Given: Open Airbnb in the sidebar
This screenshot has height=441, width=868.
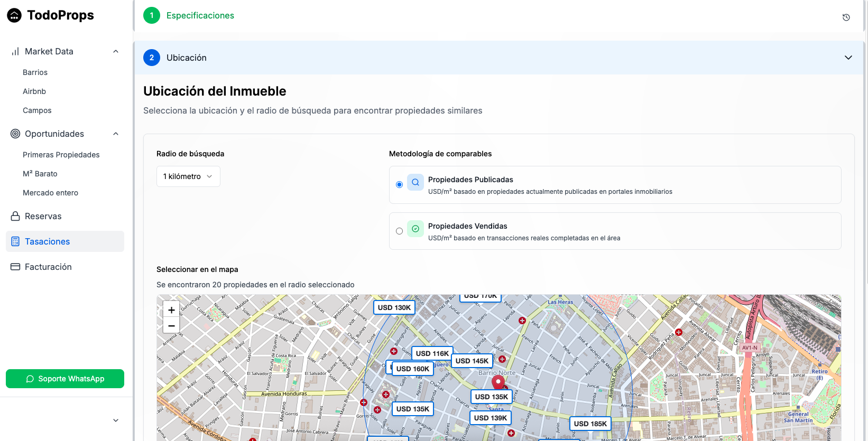Looking at the screenshot, I should 34,91.
